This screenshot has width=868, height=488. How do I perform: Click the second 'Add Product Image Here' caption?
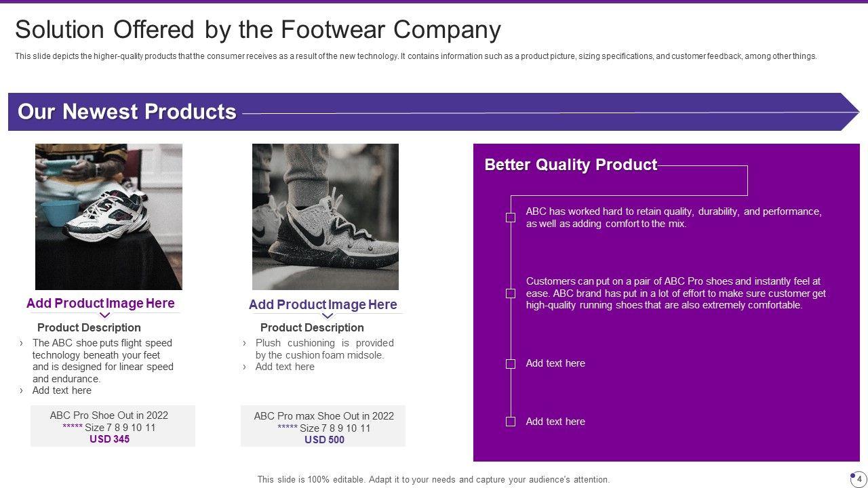click(x=323, y=304)
